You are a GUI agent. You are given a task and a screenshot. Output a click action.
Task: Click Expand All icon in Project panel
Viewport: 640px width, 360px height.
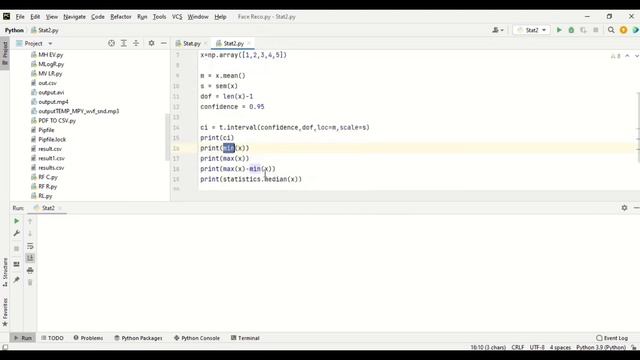click(x=124, y=43)
